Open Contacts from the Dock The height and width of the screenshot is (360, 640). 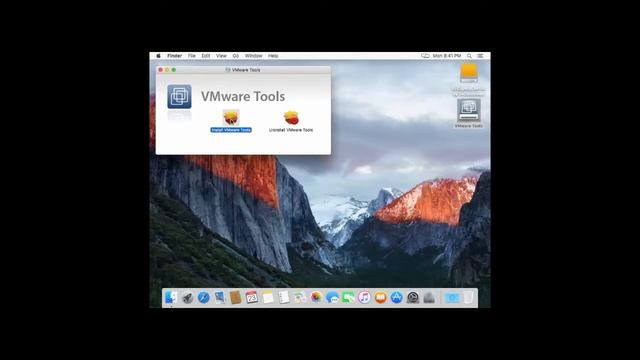[x=236, y=298]
